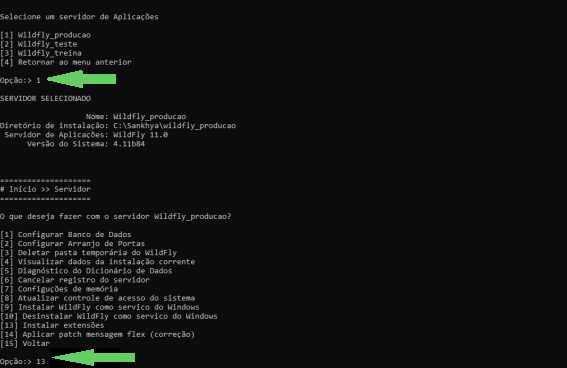Image resolution: width=567 pixels, height=368 pixels.
Task: Click the first 'Opção:> 1' prompt
Action: [21, 80]
